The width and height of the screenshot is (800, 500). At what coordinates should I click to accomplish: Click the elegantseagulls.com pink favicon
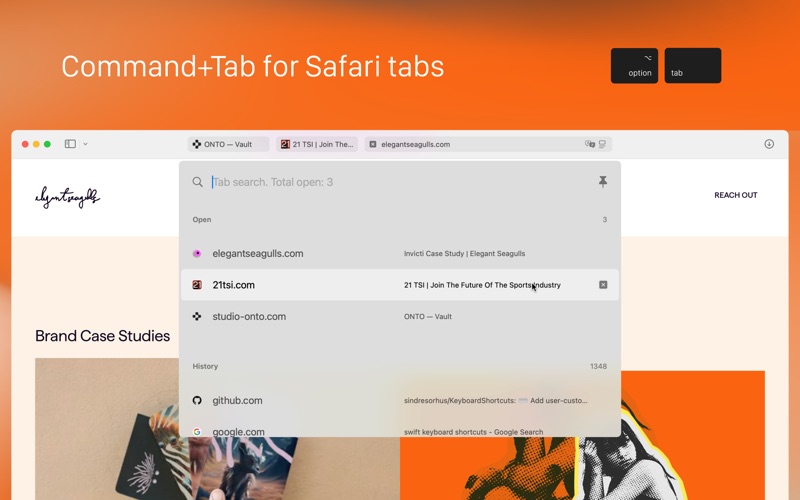(x=197, y=254)
